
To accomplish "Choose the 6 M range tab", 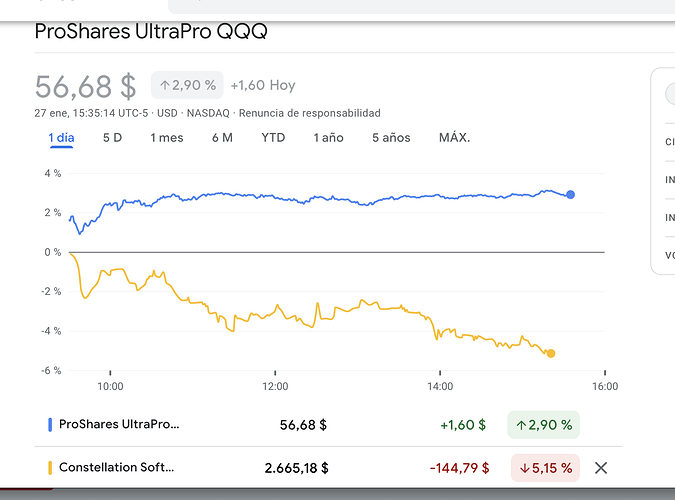I will tap(222, 138).
